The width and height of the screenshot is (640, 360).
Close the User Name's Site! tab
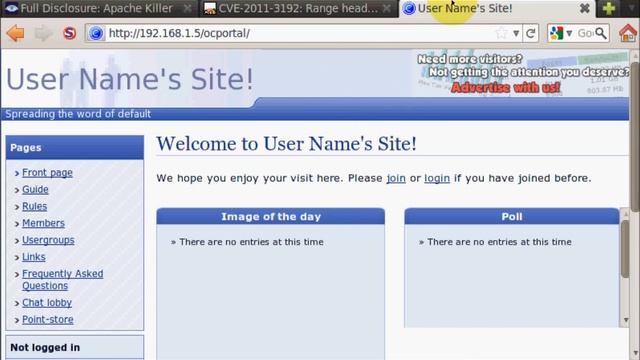click(x=584, y=8)
